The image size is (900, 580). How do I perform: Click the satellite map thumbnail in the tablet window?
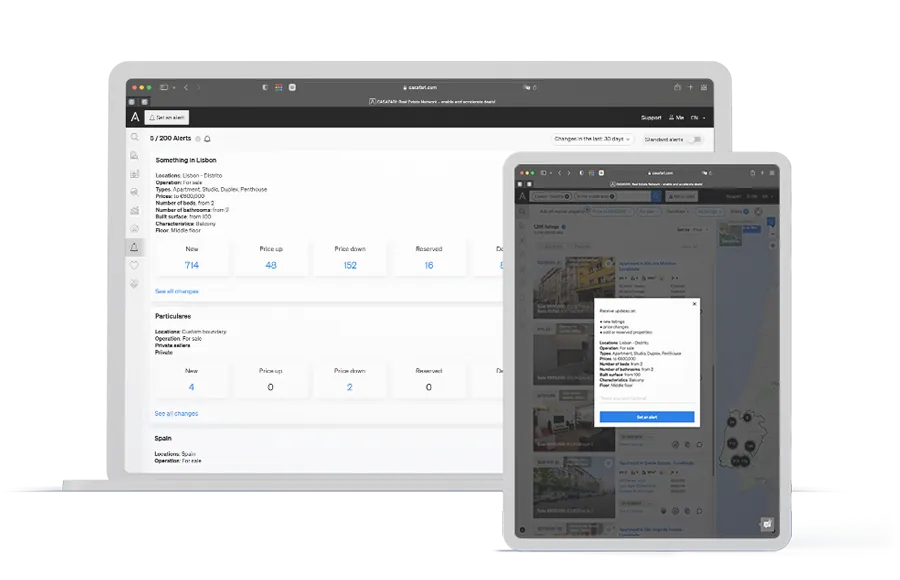click(x=731, y=234)
